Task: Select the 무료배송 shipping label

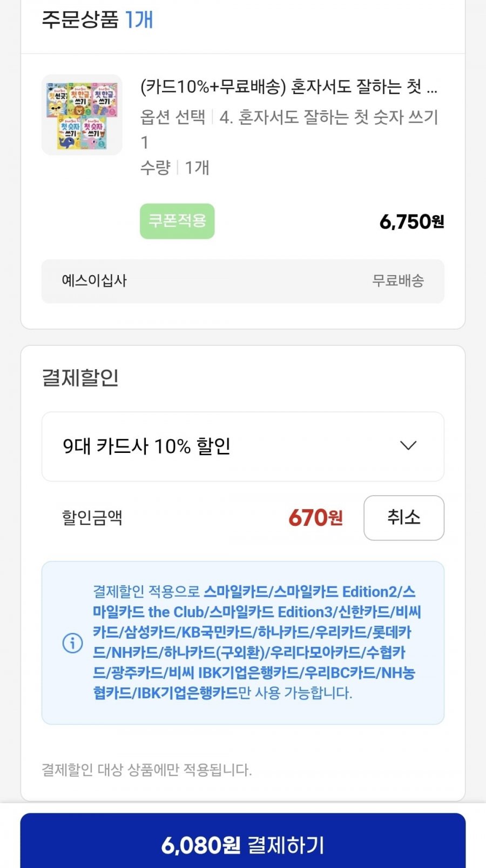Action: (x=398, y=281)
